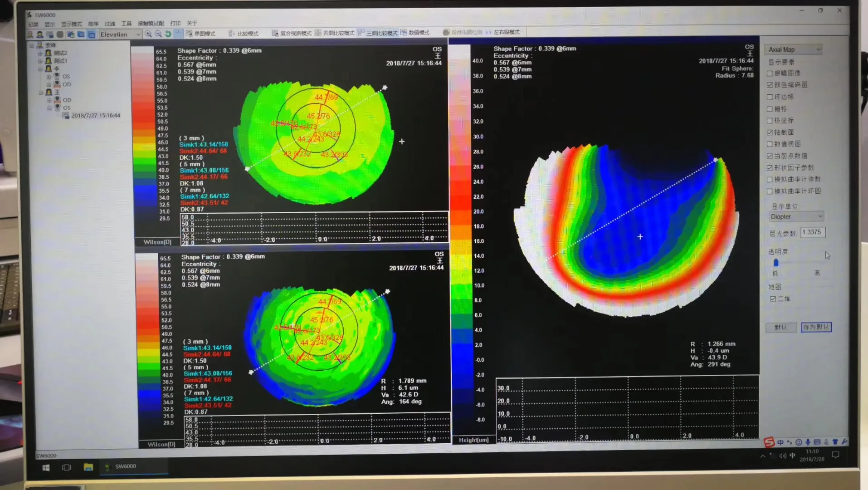Screen dimensions: 868x490
Task: Open the Elevation toolbar dropdown
Action: [x=119, y=34]
